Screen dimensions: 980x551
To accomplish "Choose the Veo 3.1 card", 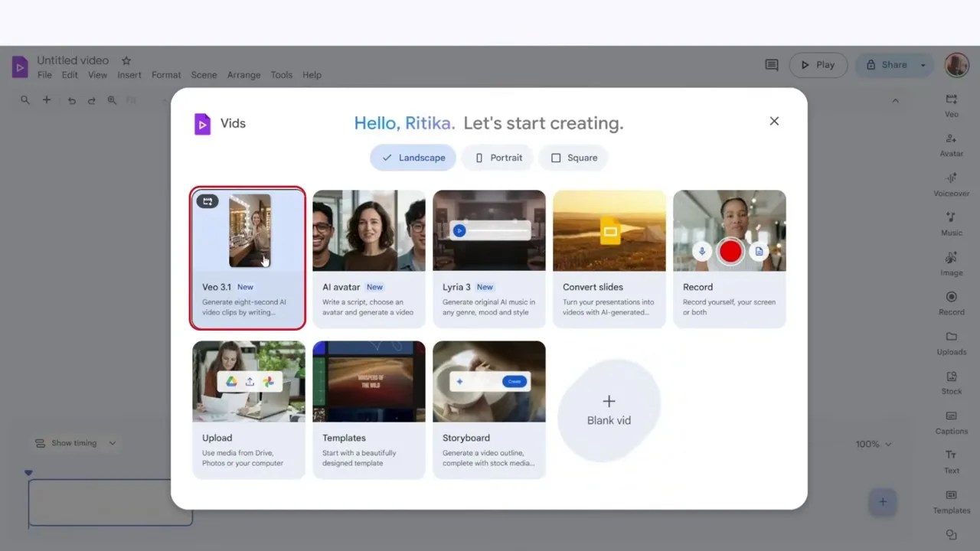I will tap(248, 259).
